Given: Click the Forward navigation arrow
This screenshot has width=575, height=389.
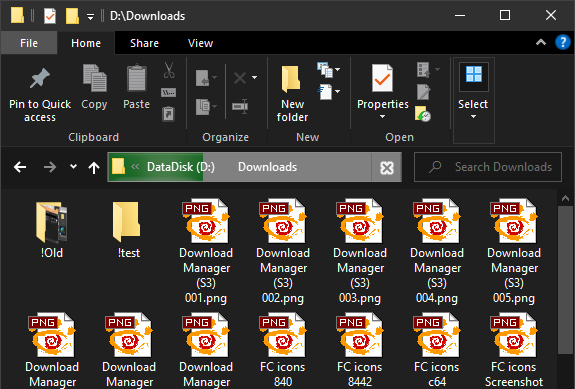Looking at the screenshot, I should (50, 167).
